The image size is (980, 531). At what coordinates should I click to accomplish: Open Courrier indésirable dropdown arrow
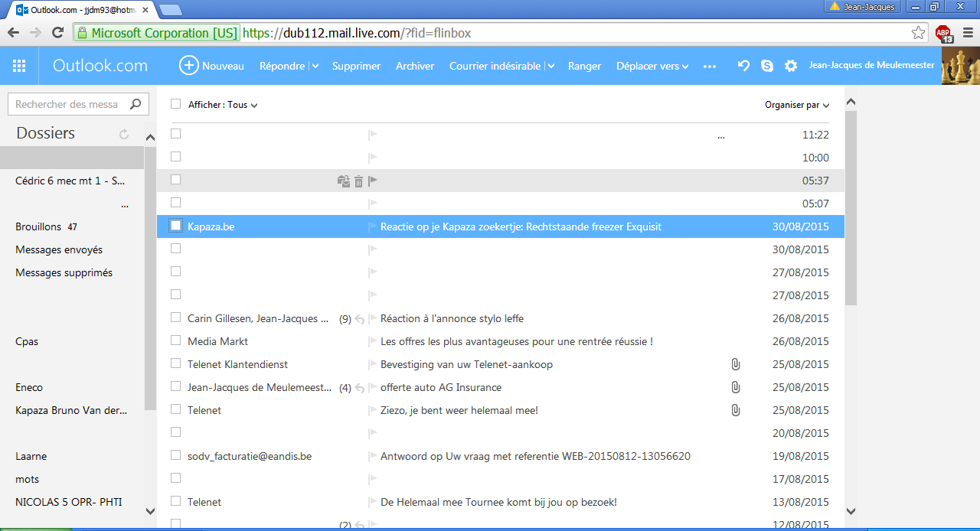tap(551, 67)
